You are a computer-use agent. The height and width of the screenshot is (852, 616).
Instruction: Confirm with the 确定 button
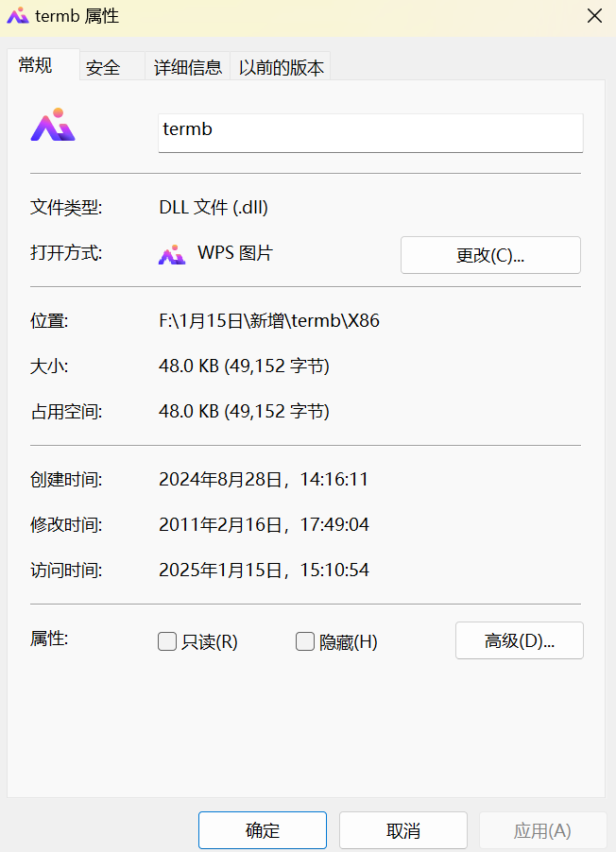tap(263, 830)
